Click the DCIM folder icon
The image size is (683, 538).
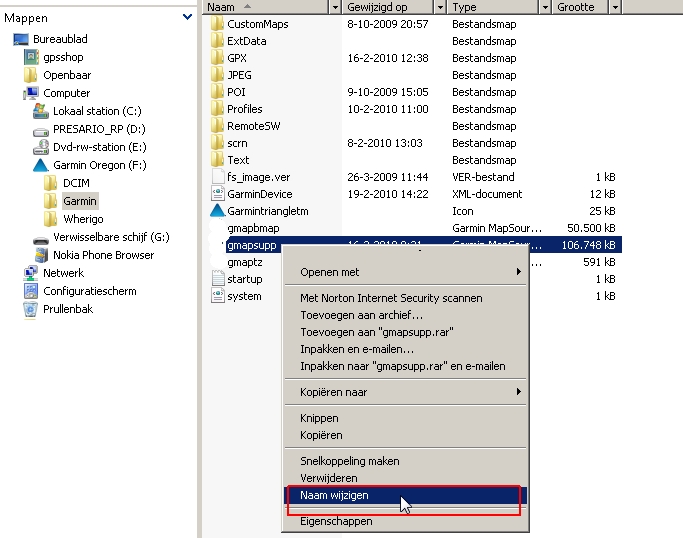pyautogui.click(x=51, y=183)
